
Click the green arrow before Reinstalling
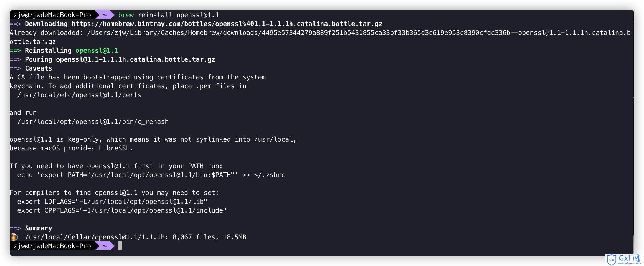click(x=15, y=51)
